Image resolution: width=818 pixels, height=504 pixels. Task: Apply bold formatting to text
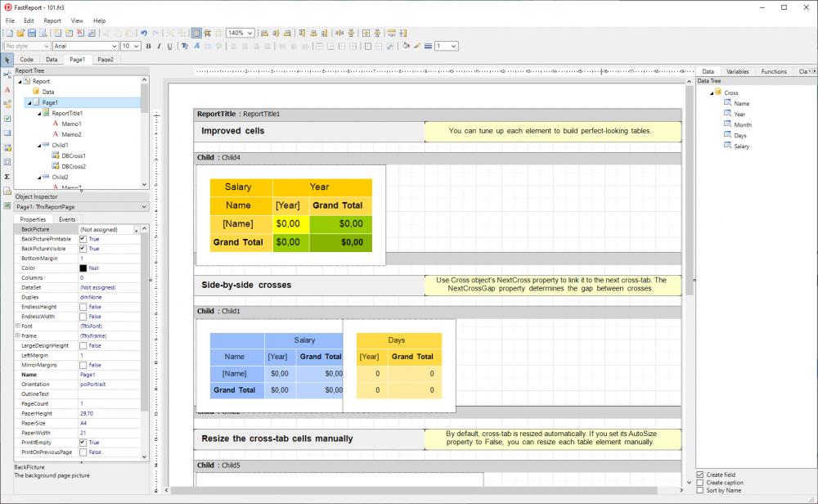[x=147, y=47]
